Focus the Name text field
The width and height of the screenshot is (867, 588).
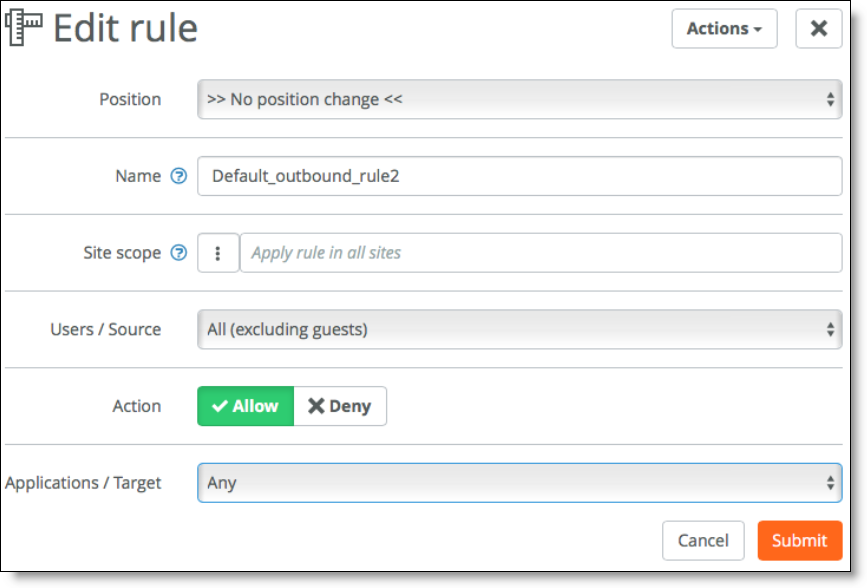pos(519,176)
